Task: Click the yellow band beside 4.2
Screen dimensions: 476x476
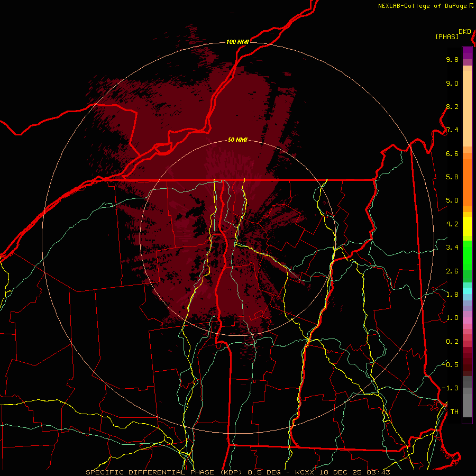Action: click(467, 226)
